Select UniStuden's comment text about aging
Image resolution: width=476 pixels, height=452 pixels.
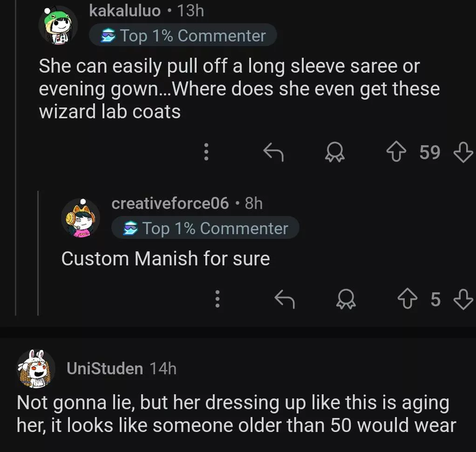coord(236,414)
